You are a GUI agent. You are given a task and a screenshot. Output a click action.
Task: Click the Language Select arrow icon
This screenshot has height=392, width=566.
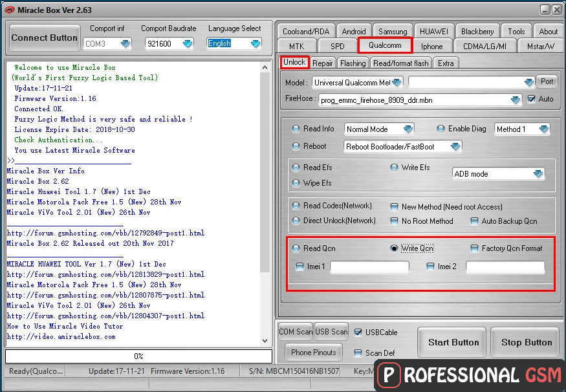coord(256,43)
